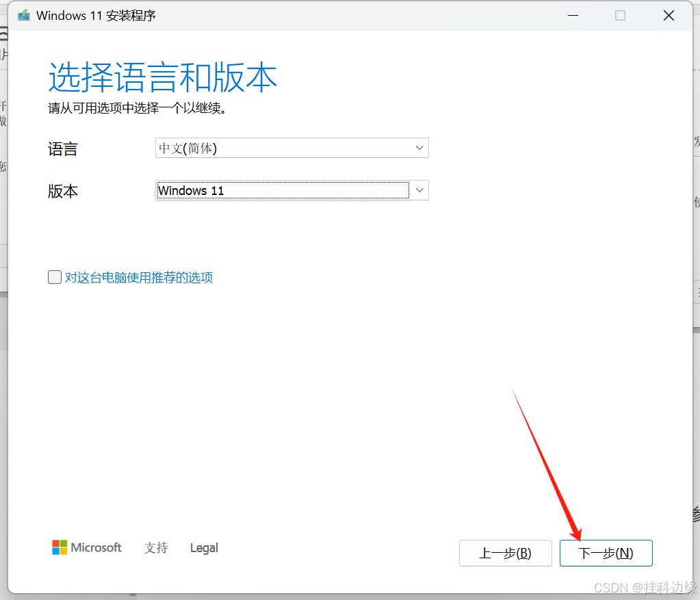Screen dimensions: 700x600
Task: Minimize the Windows 11 setup window
Action: [573, 16]
